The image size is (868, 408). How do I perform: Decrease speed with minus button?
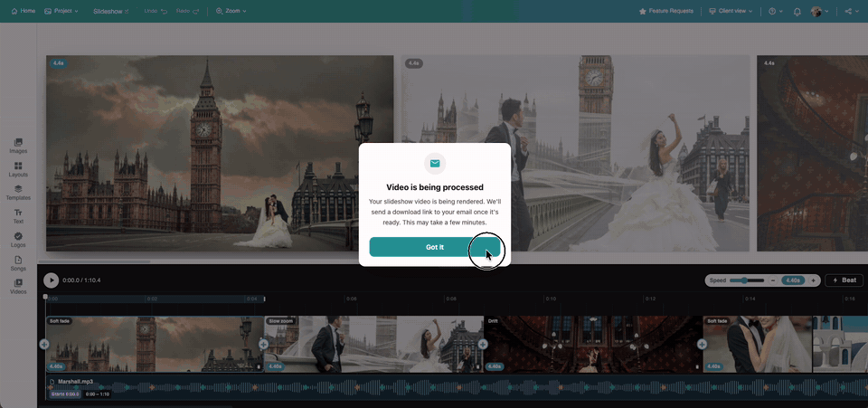pos(773,280)
